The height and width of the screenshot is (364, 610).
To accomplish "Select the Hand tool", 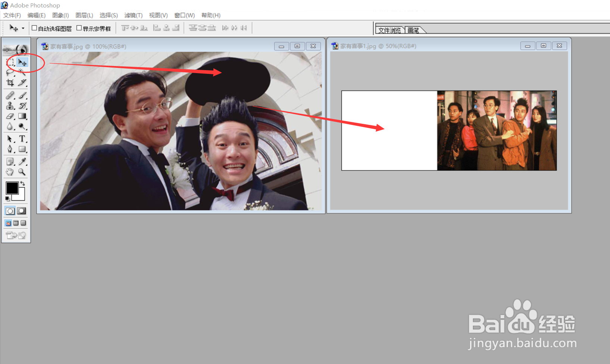I will tap(10, 172).
